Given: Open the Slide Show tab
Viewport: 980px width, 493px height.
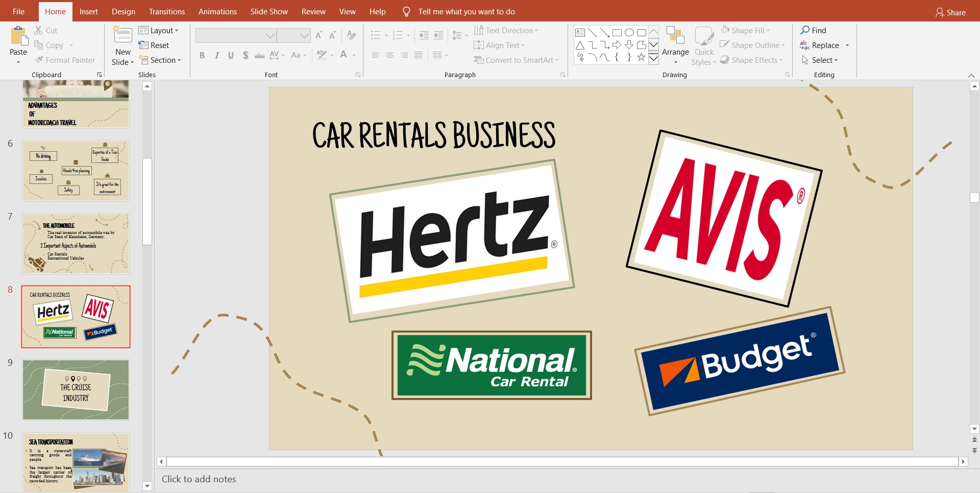Looking at the screenshot, I should (269, 11).
